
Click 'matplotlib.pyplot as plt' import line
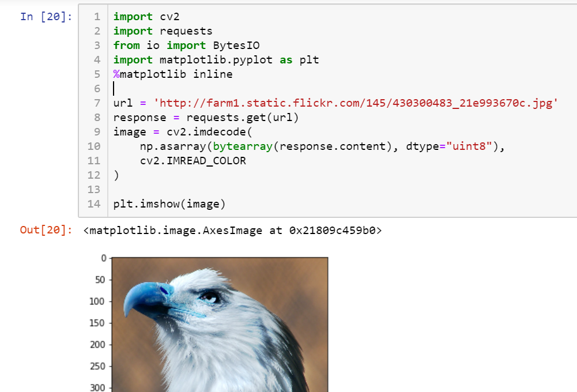216,59
